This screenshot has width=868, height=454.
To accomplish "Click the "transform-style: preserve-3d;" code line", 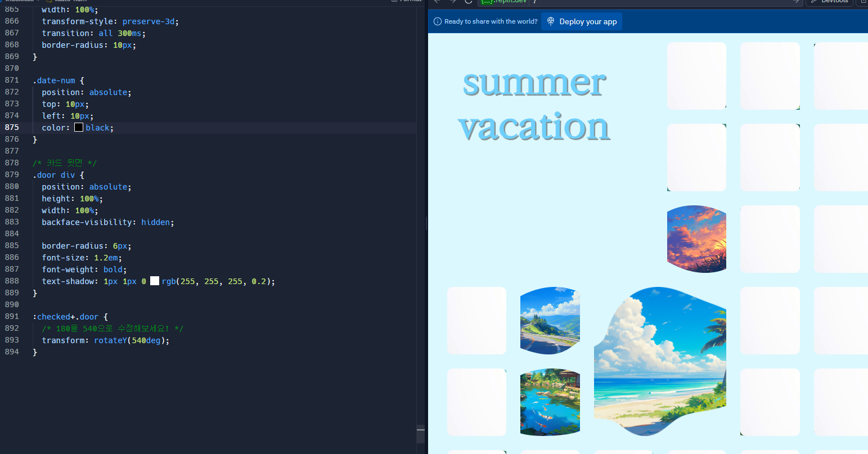I will point(110,21).
